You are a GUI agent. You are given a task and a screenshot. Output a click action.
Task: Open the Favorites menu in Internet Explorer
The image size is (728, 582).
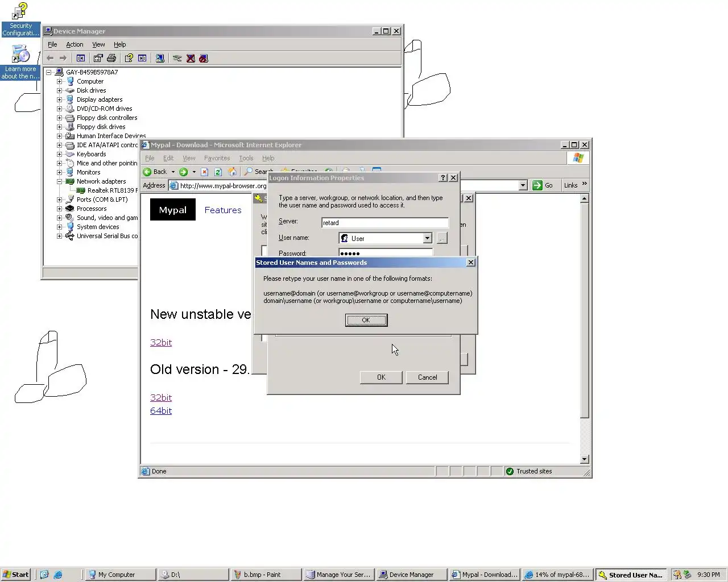point(217,158)
